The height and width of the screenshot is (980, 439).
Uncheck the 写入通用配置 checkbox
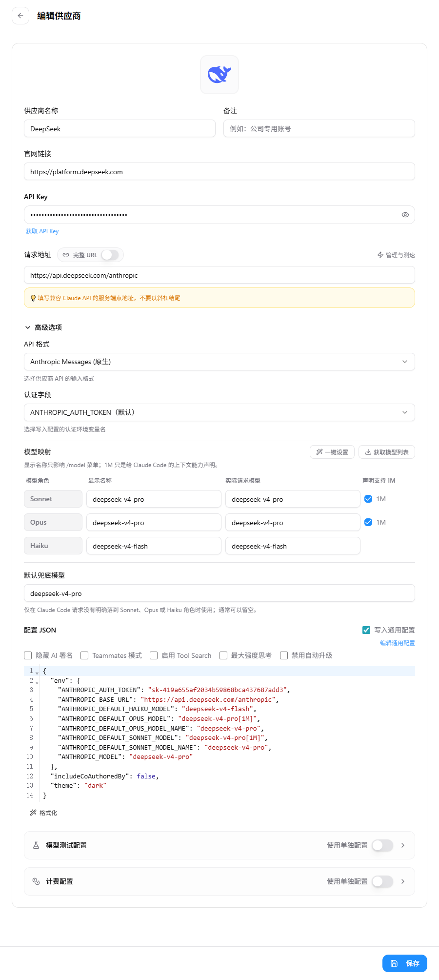[366, 630]
